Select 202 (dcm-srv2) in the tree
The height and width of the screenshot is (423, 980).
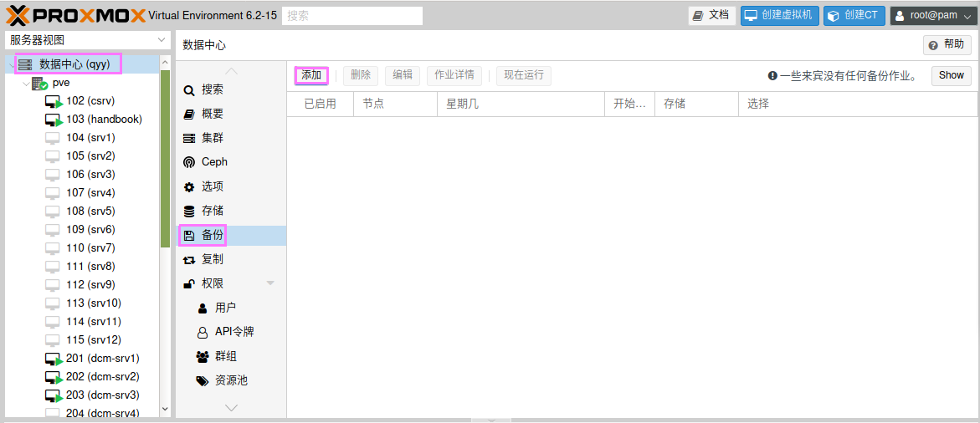tap(102, 377)
